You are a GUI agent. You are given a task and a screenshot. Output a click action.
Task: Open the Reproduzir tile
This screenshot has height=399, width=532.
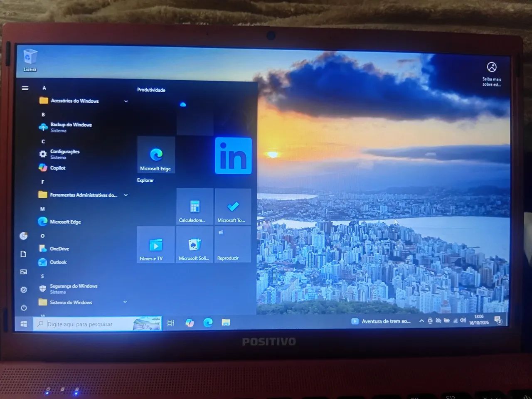point(233,244)
